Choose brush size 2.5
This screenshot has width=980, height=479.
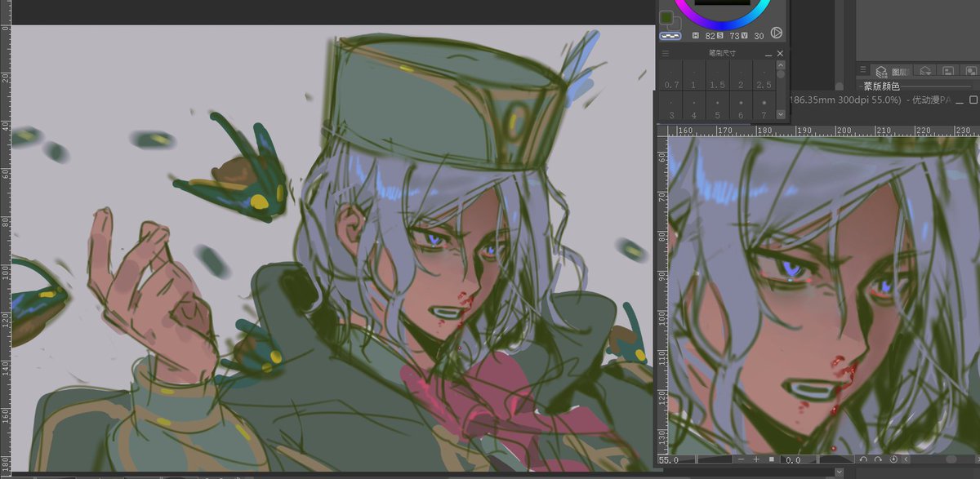pyautogui.click(x=764, y=75)
